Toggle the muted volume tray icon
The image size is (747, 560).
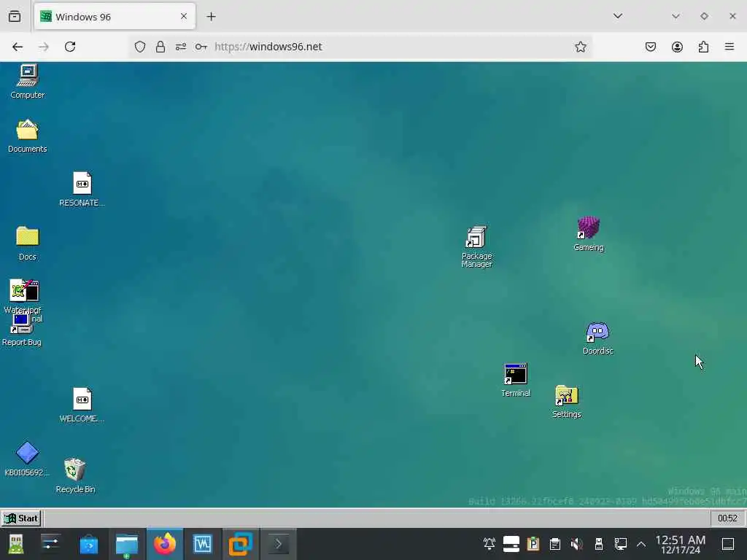click(x=576, y=543)
